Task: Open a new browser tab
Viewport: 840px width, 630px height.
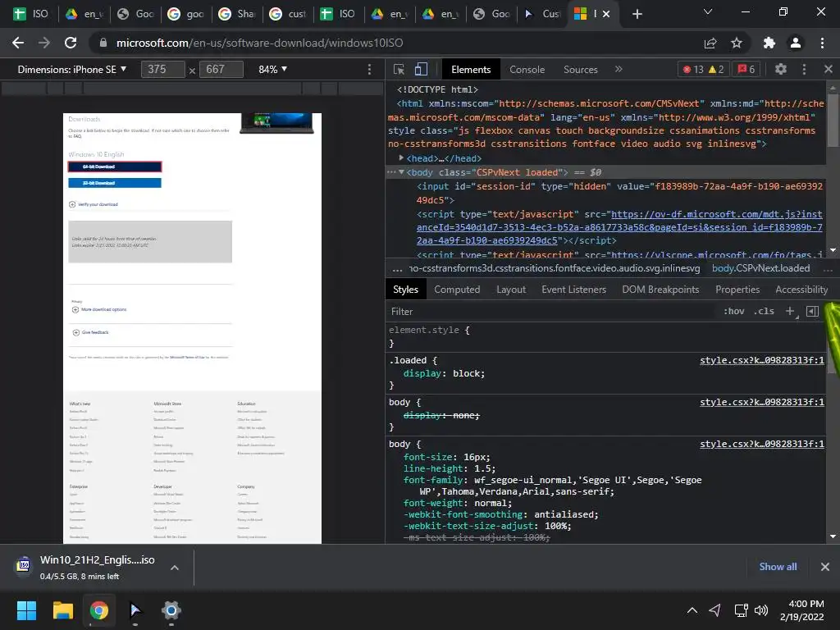Action: [x=637, y=14]
